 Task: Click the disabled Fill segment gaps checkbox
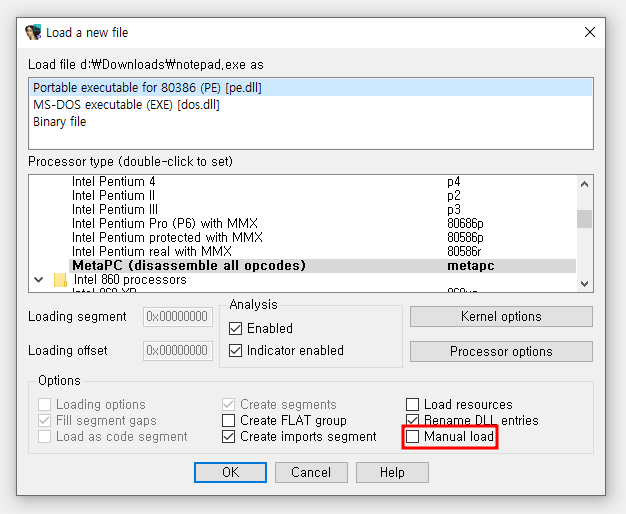(x=44, y=420)
